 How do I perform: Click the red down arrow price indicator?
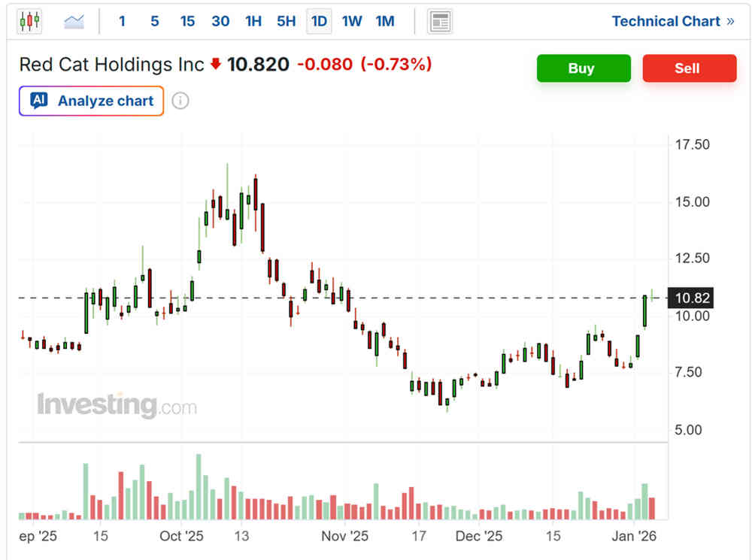point(216,65)
